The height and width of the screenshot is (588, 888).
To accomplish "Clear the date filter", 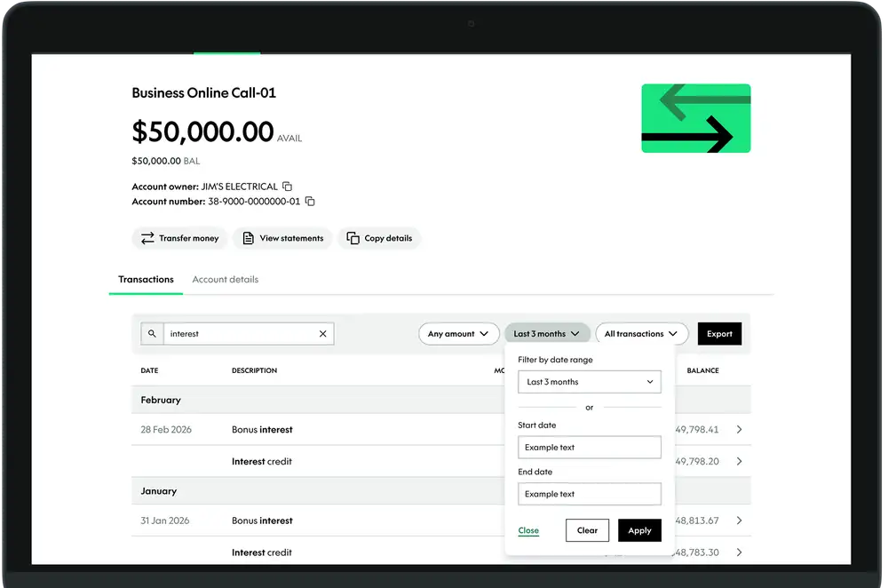I will pyautogui.click(x=587, y=530).
